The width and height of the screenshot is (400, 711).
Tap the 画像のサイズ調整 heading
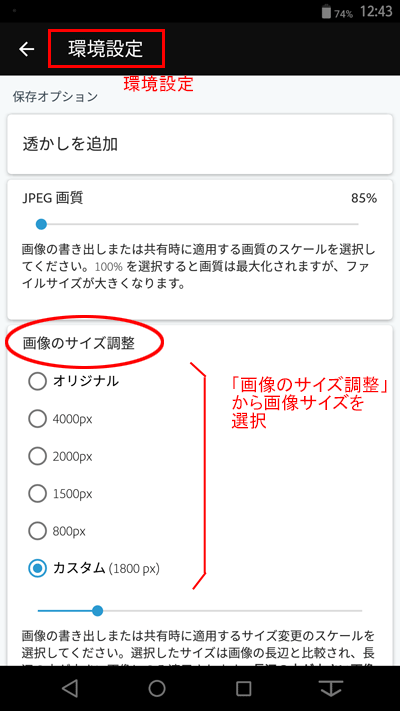[x=78, y=343]
